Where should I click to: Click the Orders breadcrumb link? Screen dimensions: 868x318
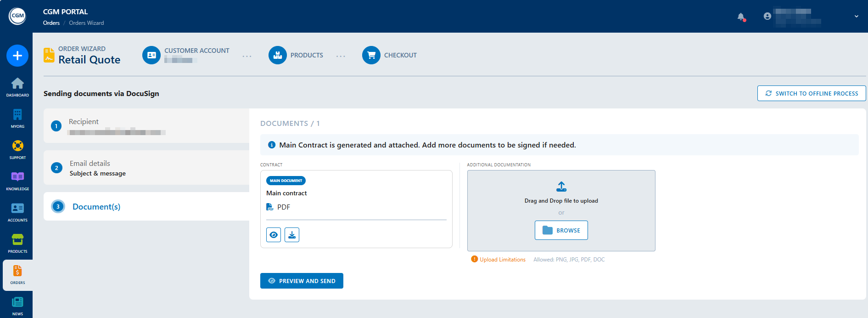click(x=51, y=23)
